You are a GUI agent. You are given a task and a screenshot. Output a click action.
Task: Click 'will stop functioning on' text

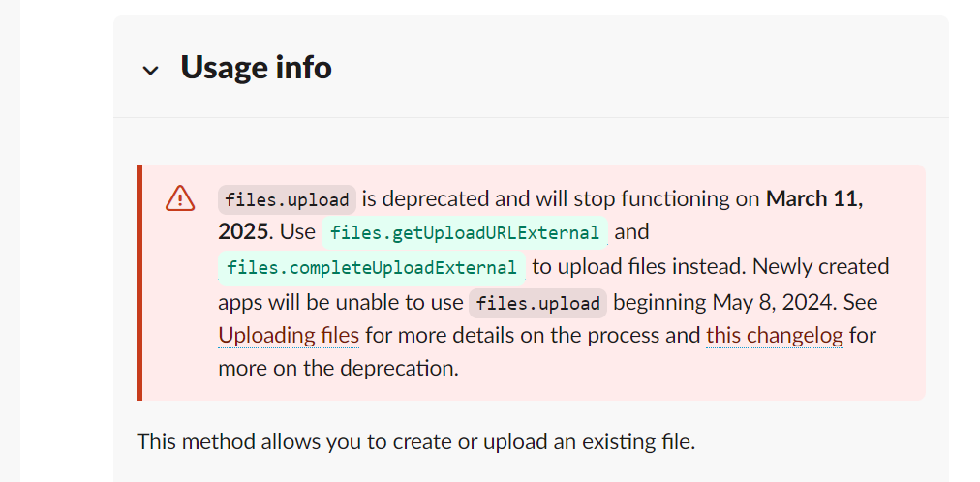tap(628, 199)
